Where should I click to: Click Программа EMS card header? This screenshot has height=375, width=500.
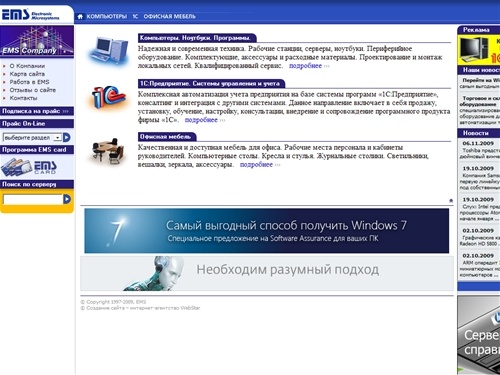(x=37, y=150)
